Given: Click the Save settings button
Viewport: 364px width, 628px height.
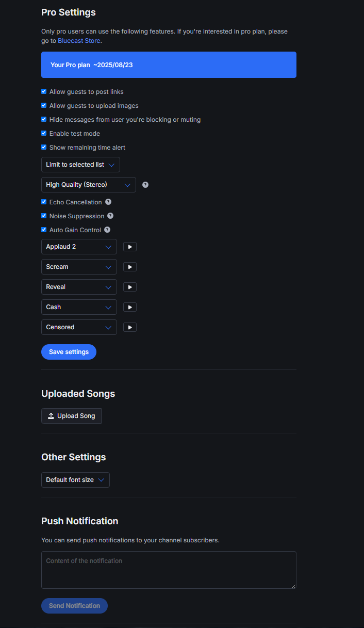Looking at the screenshot, I should point(69,352).
